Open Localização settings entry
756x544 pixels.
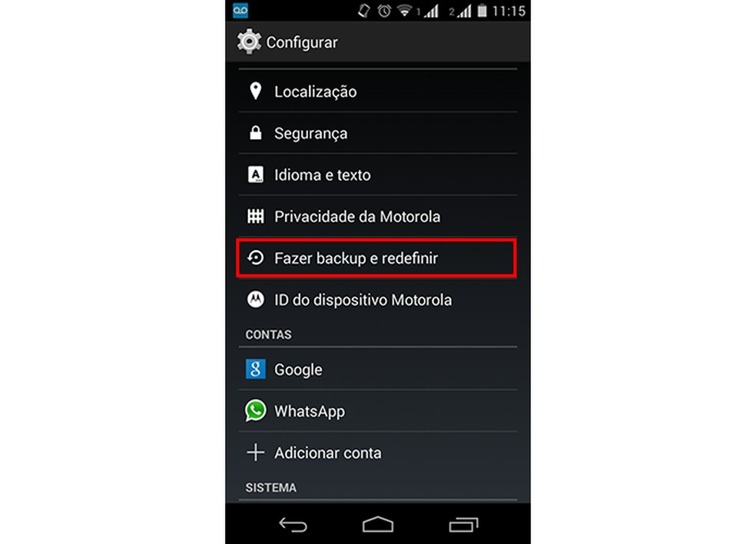point(377,91)
